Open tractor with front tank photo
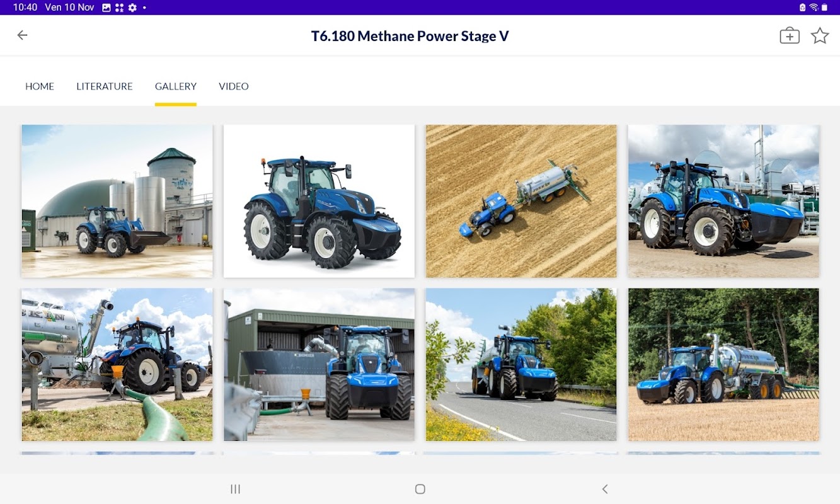The height and width of the screenshot is (504, 840). [x=723, y=201]
